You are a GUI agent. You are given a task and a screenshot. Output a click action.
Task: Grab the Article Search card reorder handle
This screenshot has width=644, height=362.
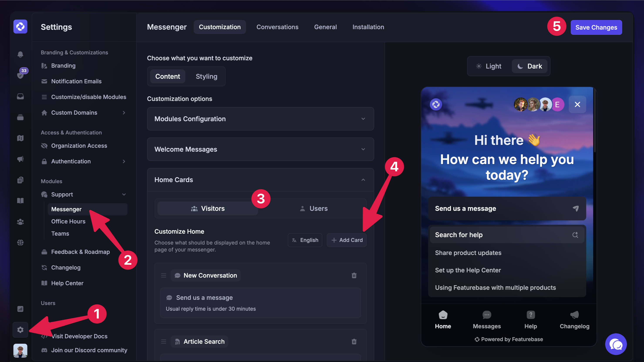164,342
